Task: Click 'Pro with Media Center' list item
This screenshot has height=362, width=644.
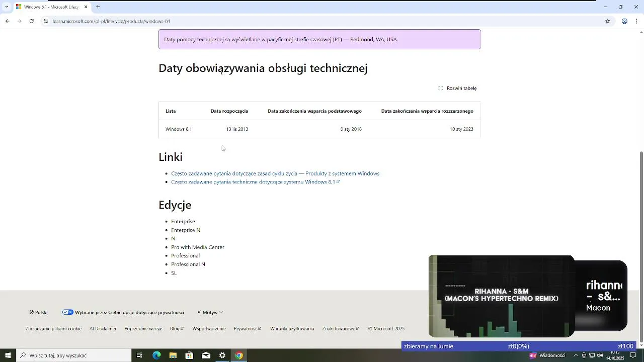Action: click(198, 247)
